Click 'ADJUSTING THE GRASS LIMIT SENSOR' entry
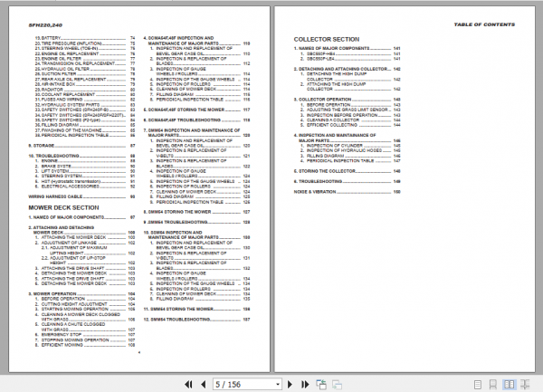 click(350, 110)
